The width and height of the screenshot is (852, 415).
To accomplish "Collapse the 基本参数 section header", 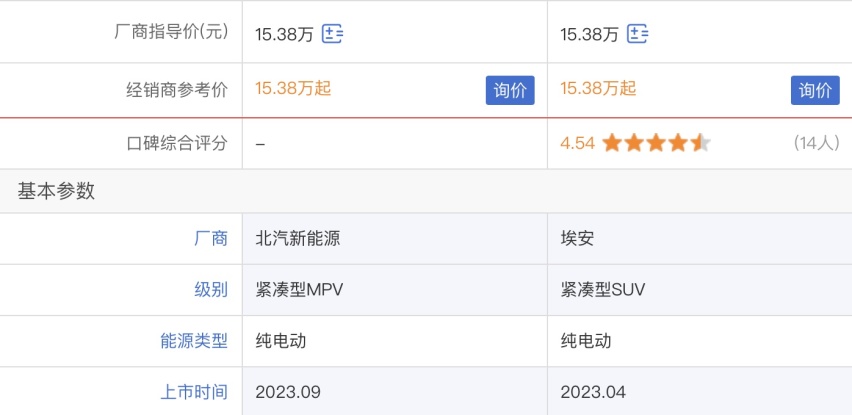I will click(426, 191).
